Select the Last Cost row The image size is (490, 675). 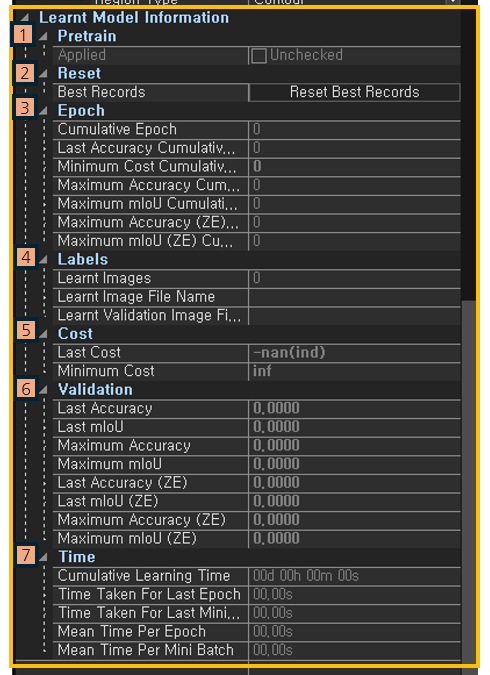(257, 353)
